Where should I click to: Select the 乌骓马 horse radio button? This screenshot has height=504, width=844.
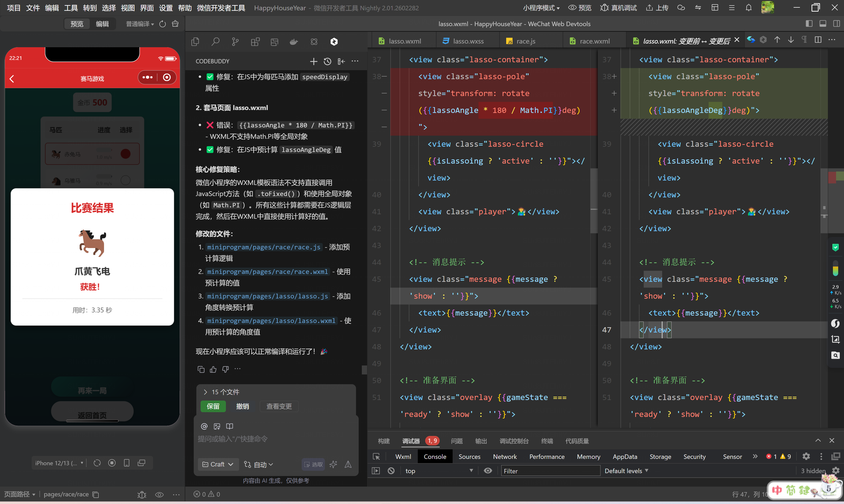(x=125, y=180)
